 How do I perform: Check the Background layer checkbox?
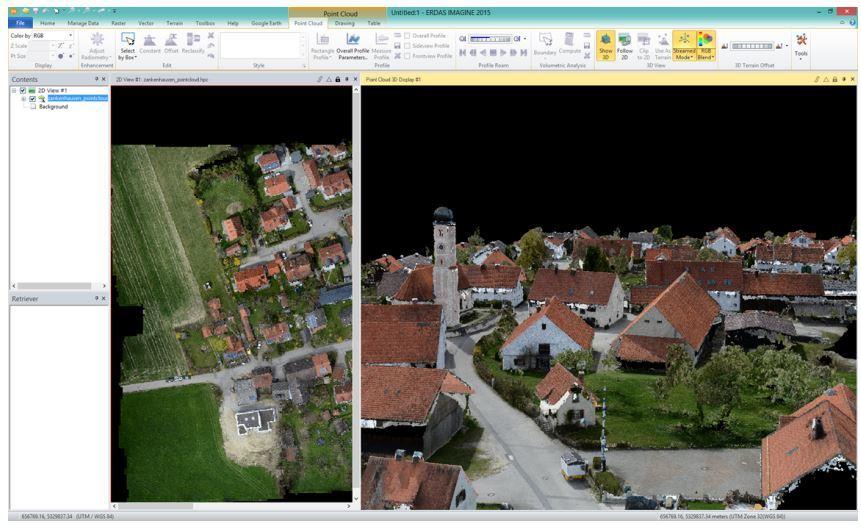click(x=32, y=106)
